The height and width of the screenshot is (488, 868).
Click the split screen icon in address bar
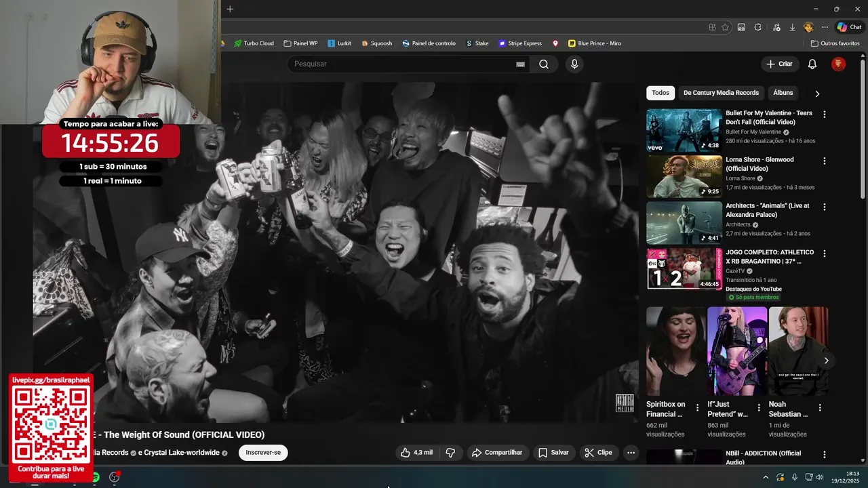[x=712, y=27]
